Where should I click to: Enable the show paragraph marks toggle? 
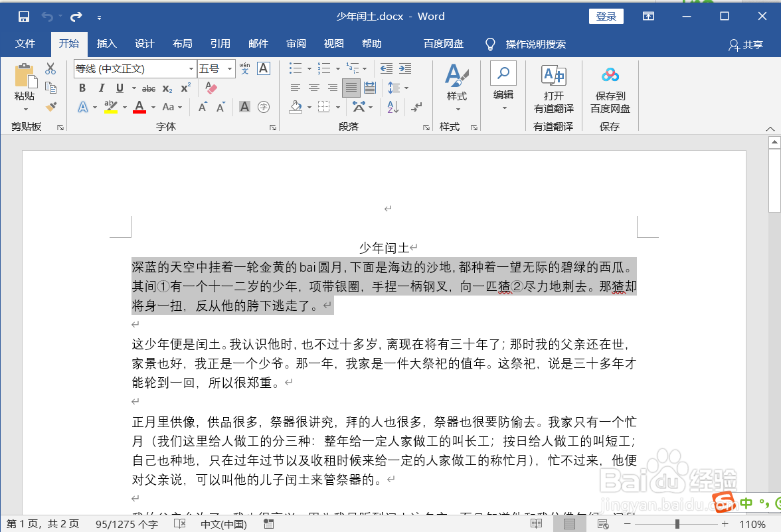(x=416, y=107)
